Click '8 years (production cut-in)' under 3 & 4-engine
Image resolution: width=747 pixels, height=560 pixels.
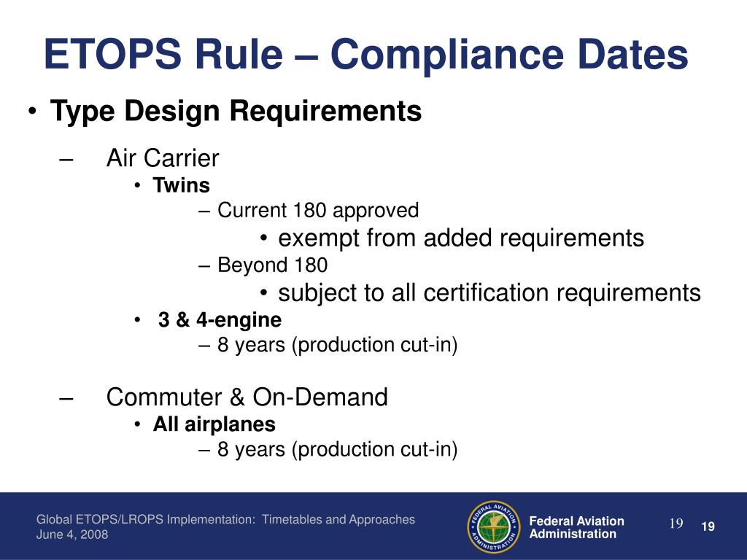point(337,345)
